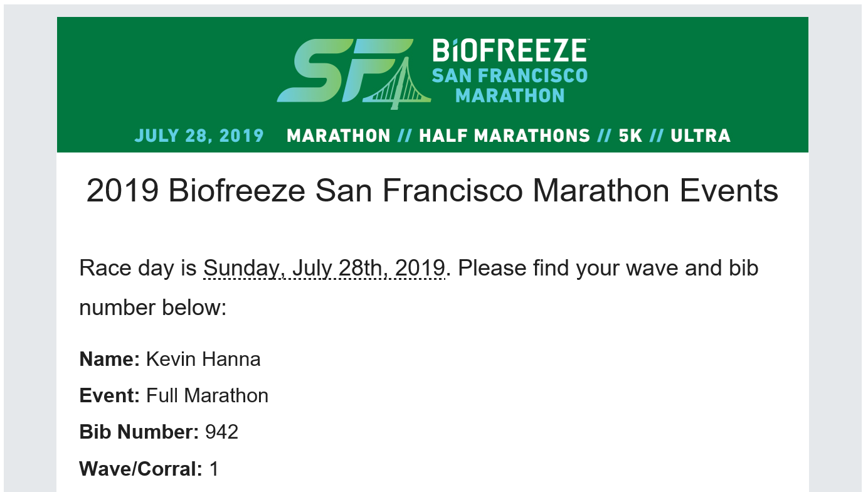Click the Event: label
The image size is (868, 492).
coord(110,396)
